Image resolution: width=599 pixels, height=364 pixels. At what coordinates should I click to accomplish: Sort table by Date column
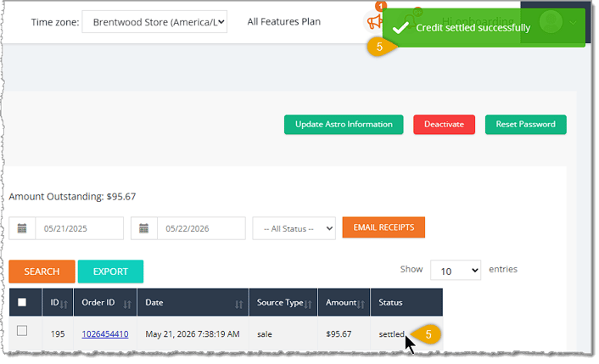pyautogui.click(x=193, y=303)
